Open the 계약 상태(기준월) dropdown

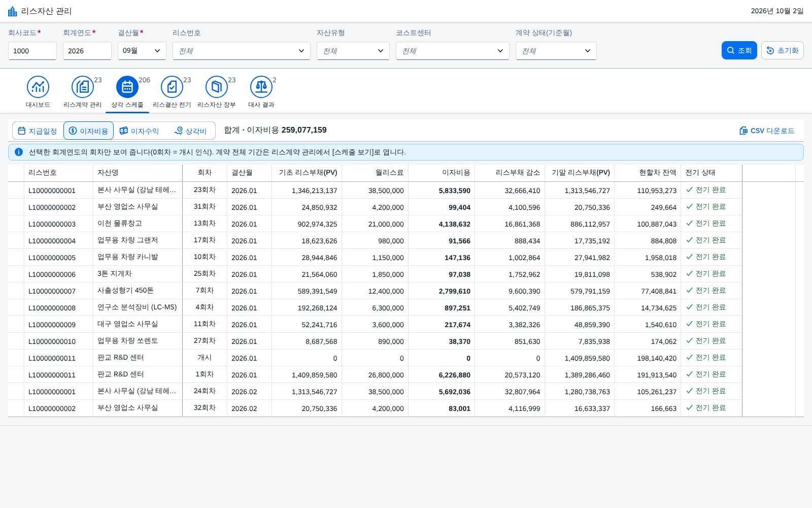click(556, 51)
